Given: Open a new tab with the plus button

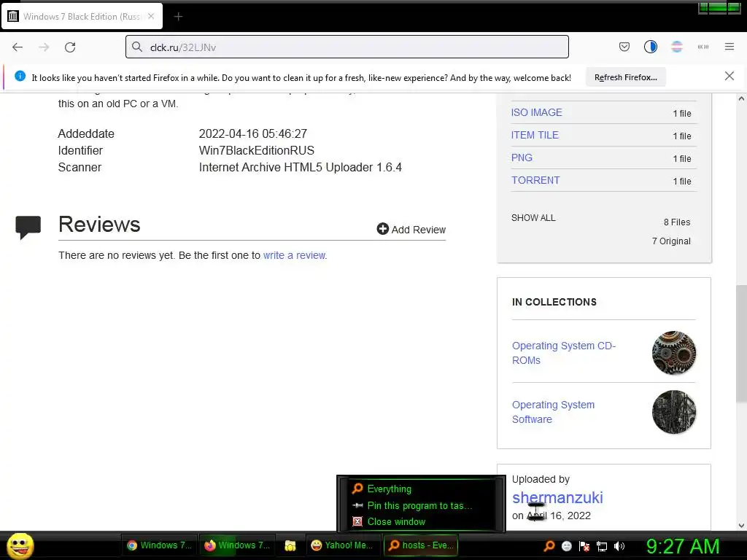Looking at the screenshot, I should tap(178, 17).
